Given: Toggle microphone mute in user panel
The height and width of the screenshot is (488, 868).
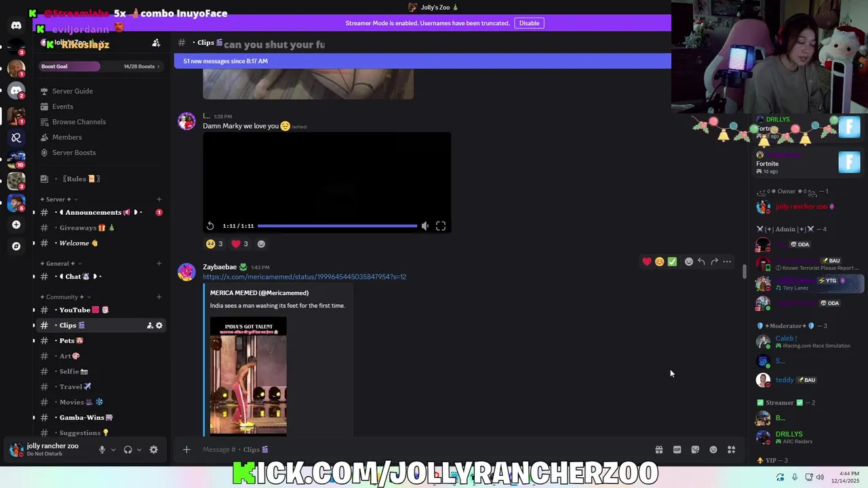Looking at the screenshot, I should coord(102,449).
